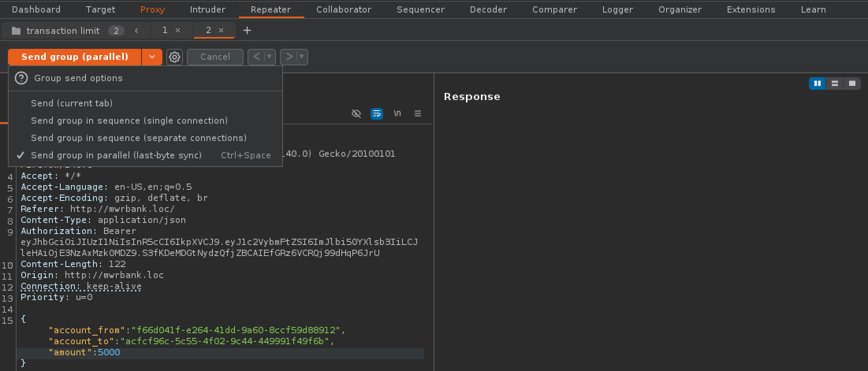The width and height of the screenshot is (868, 371).
Task: Click the transaction limit folder icon
Action: tap(16, 31)
